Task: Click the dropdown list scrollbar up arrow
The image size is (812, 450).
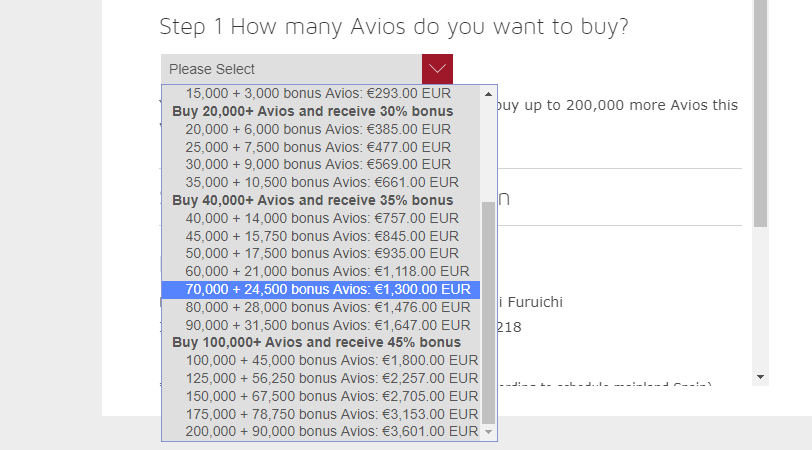Action: tap(489, 94)
